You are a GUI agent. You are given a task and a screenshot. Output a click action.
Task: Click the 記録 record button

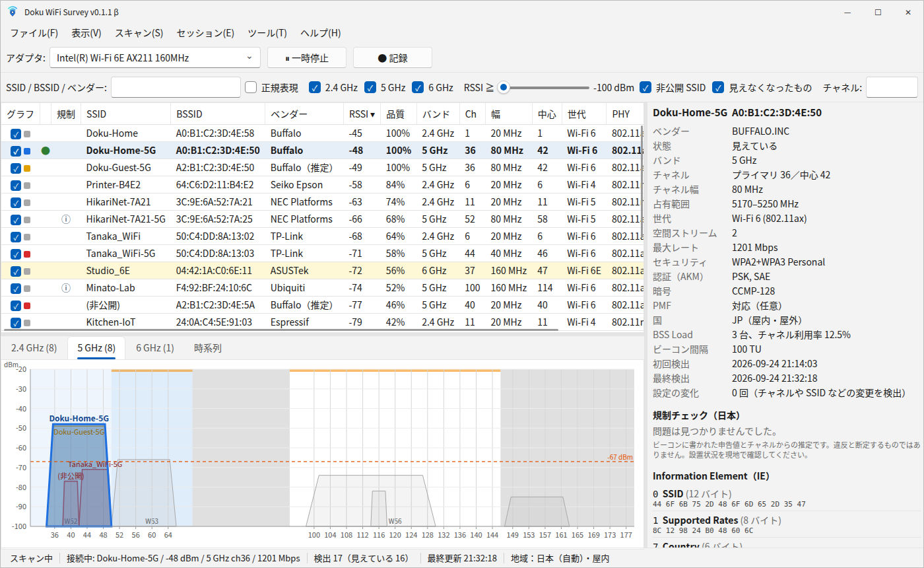coord(393,57)
